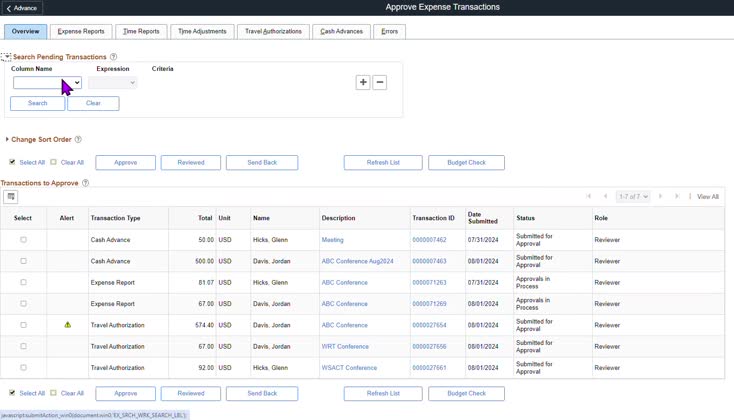Viewport: 734px width, 420px height.
Task: Open transaction ID 0000007463
Action: coord(429,261)
